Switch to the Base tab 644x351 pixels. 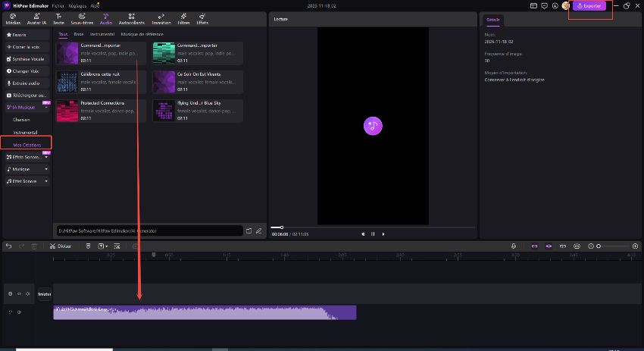(x=79, y=34)
